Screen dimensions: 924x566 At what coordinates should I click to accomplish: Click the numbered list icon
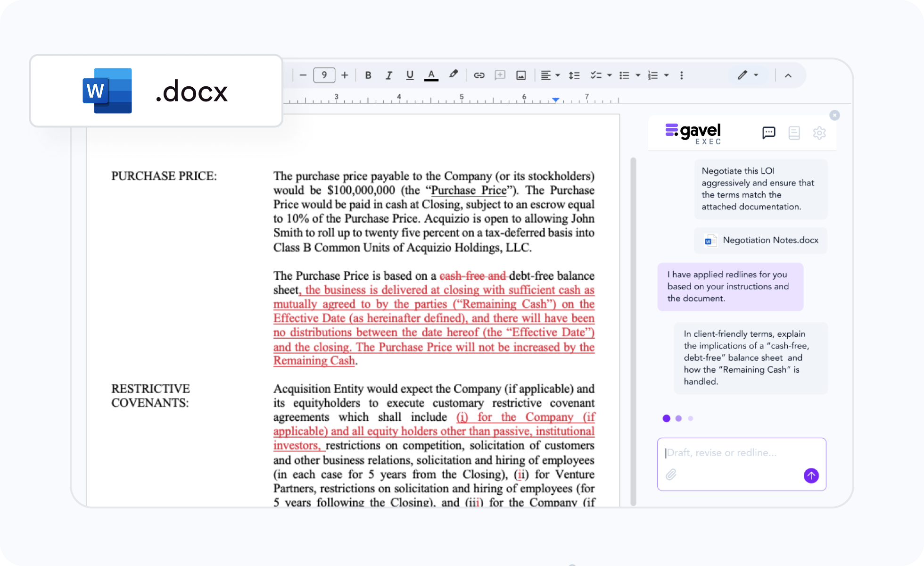(653, 75)
